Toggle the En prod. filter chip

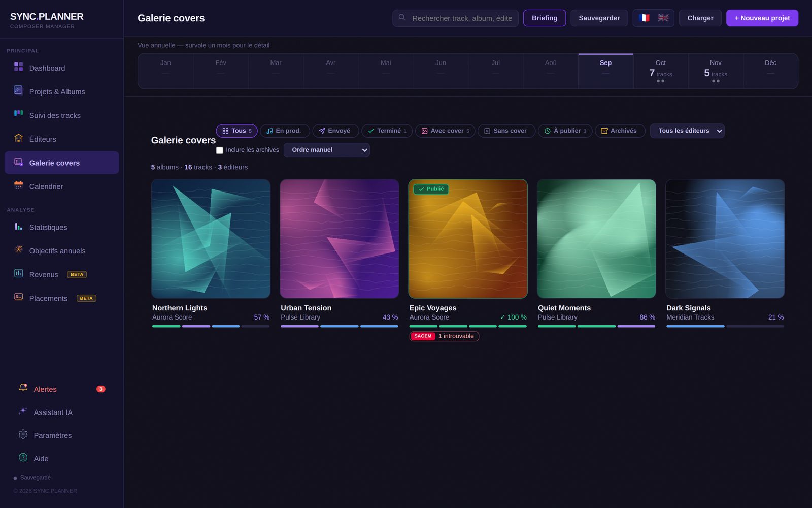(x=285, y=131)
